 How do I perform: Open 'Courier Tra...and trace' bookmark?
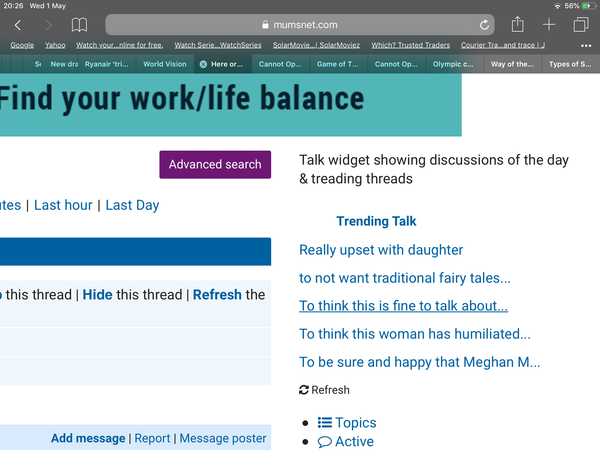coord(503,45)
